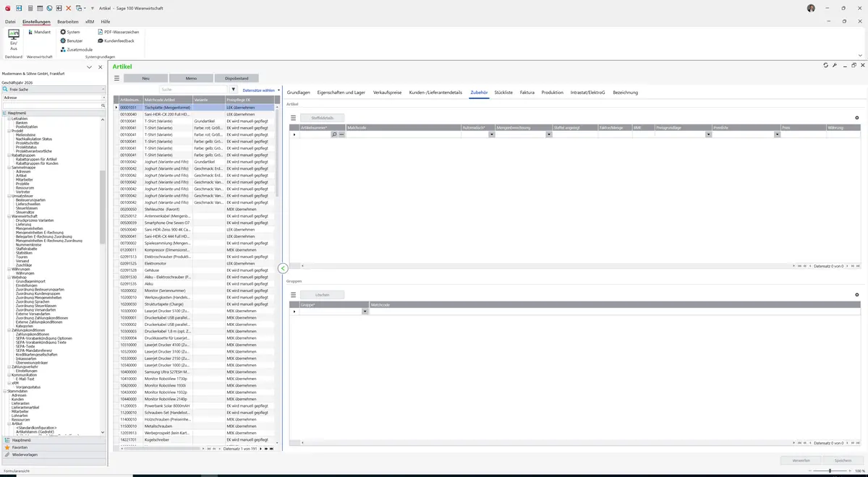Open the Wiedervorlagen panel section

pyautogui.click(x=54, y=455)
